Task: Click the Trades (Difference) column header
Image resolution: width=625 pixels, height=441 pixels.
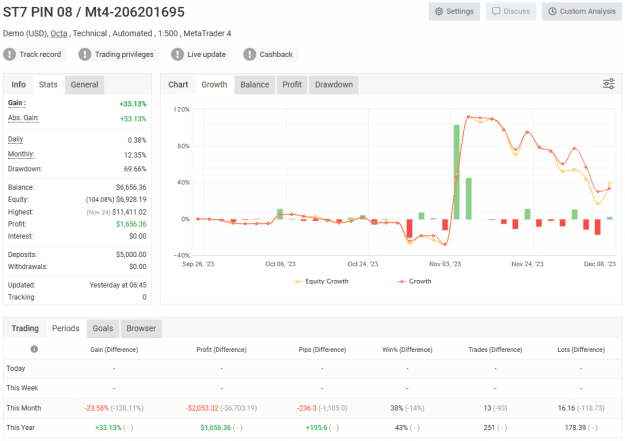Action: [x=495, y=350]
